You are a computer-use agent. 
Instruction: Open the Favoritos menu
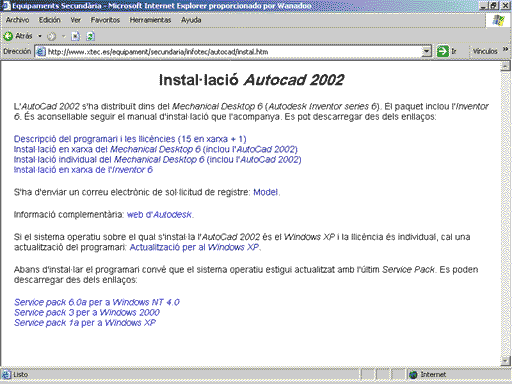click(x=105, y=20)
